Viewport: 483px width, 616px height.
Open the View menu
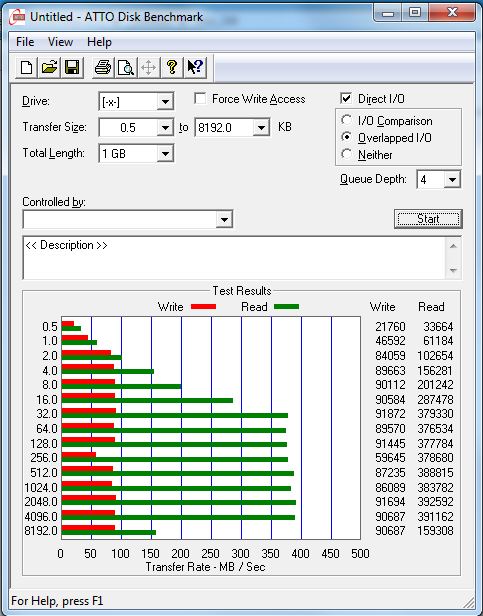(x=61, y=42)
